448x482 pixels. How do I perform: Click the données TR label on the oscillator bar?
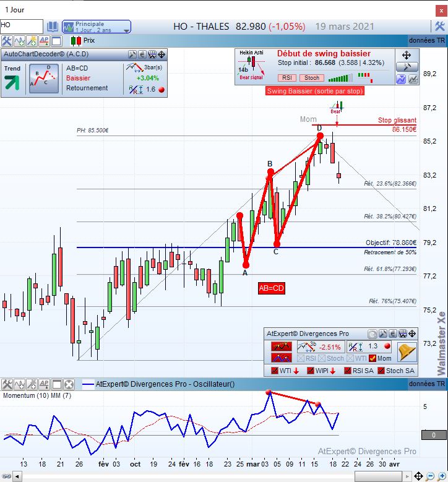[x=427, y=384]
